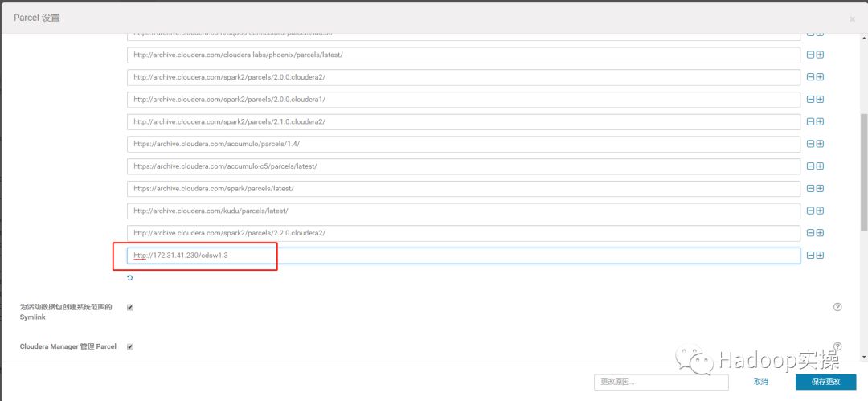Open help for the Symlink setting
The height and width of the screenshot is (401, 868).
point(837,307)
